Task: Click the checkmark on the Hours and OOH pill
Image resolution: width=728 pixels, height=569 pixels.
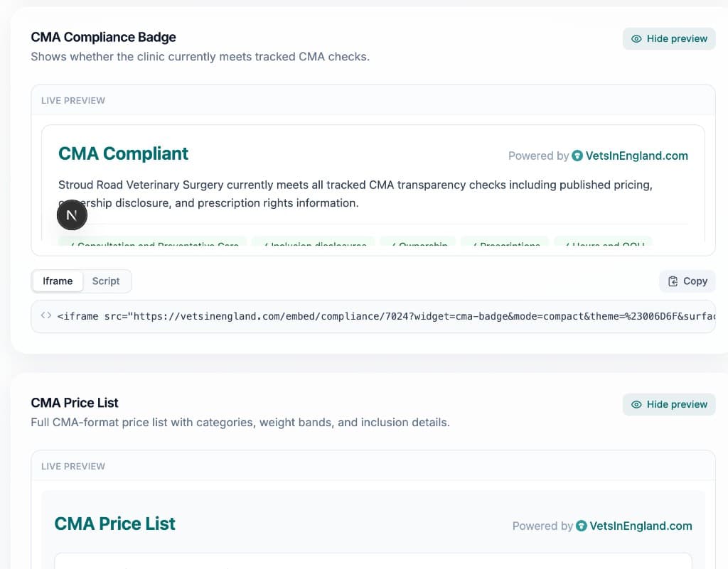Action: pyautogui.click(x=568, y=246)
